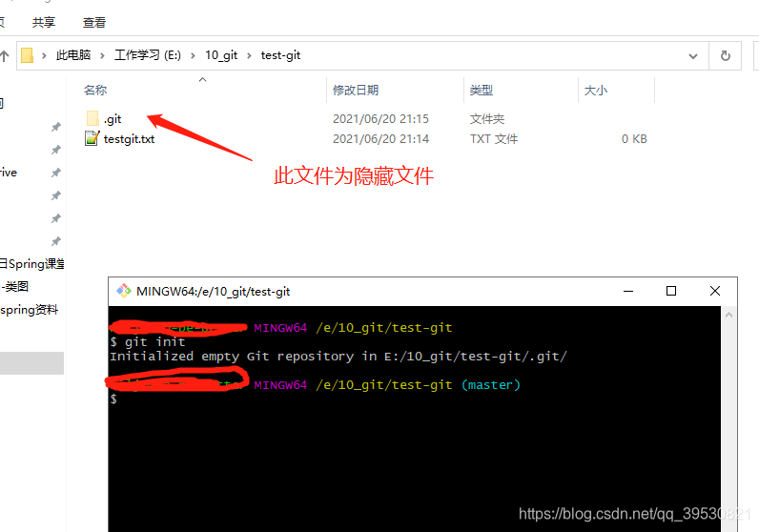Click the last $ prompt in terminal
Image resolution: width=759 pixels, height=532 pixels.
click(113, 399)
